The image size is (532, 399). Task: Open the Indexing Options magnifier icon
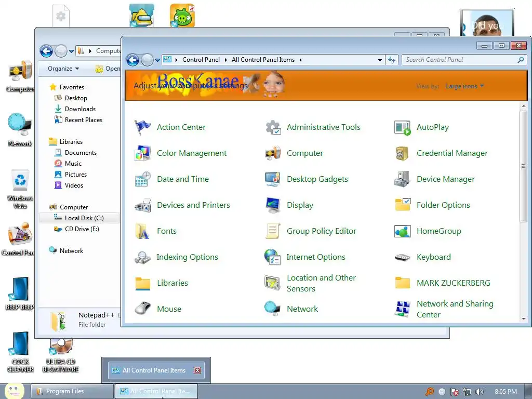click(142, 257)
